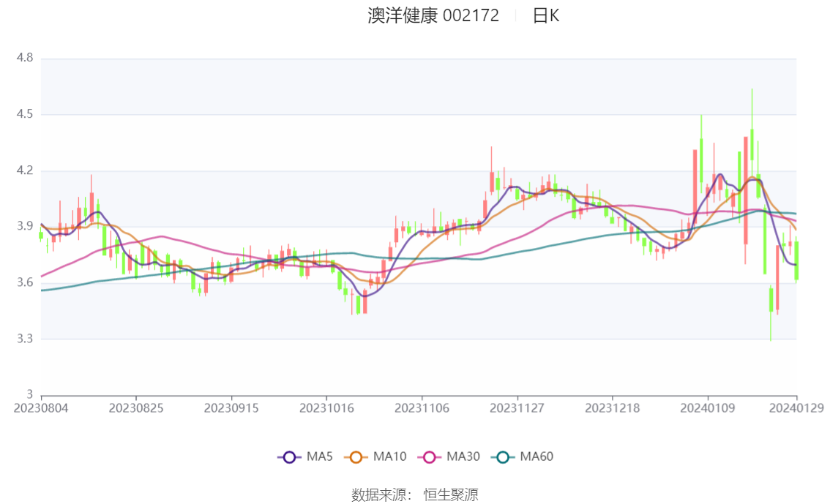Screen dimensions: 830x504
Task: Click x-axis date label 20230804
Action: pos(41,408)
